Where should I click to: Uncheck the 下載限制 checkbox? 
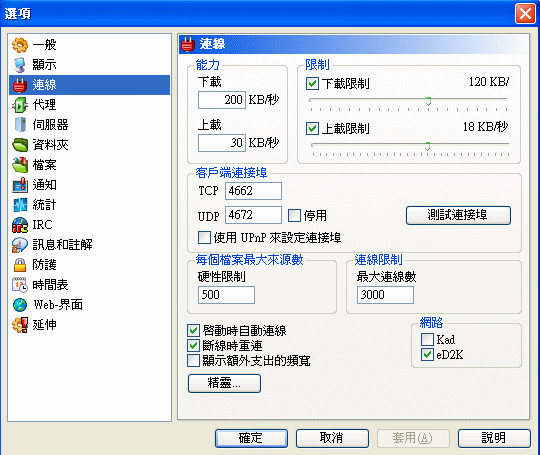312,84
